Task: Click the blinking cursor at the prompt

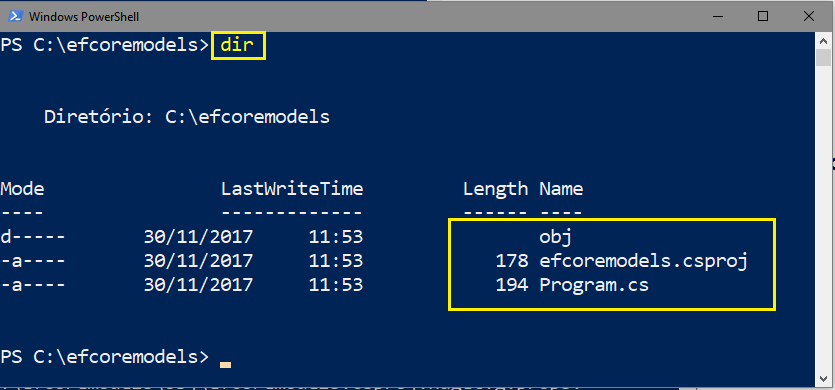Action: tap(225, 365)
